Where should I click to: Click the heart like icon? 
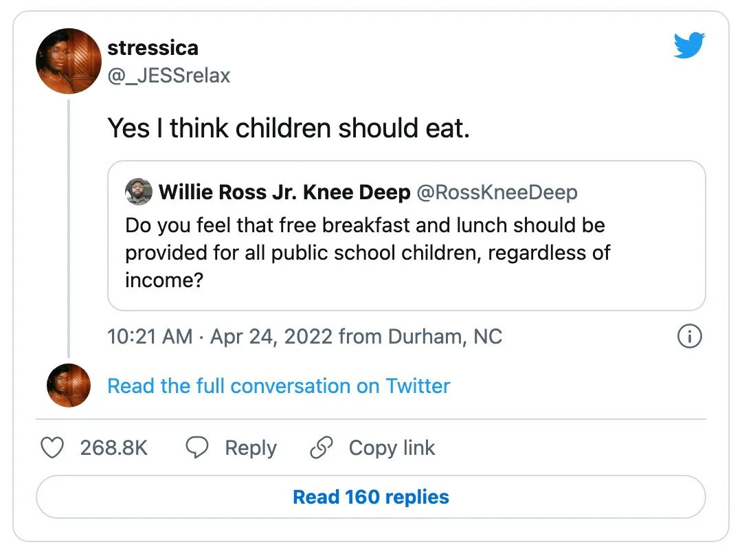click(x=52, y=448)
